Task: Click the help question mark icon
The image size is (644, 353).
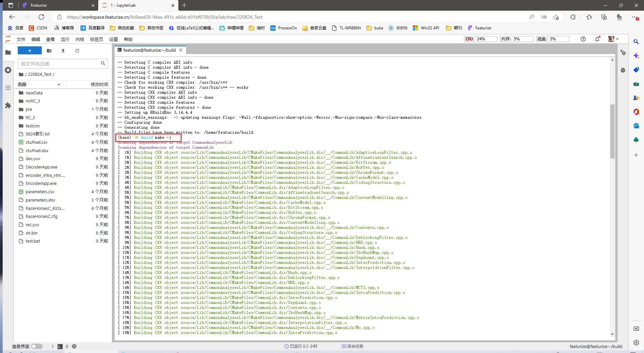Action: pos(583,39)
